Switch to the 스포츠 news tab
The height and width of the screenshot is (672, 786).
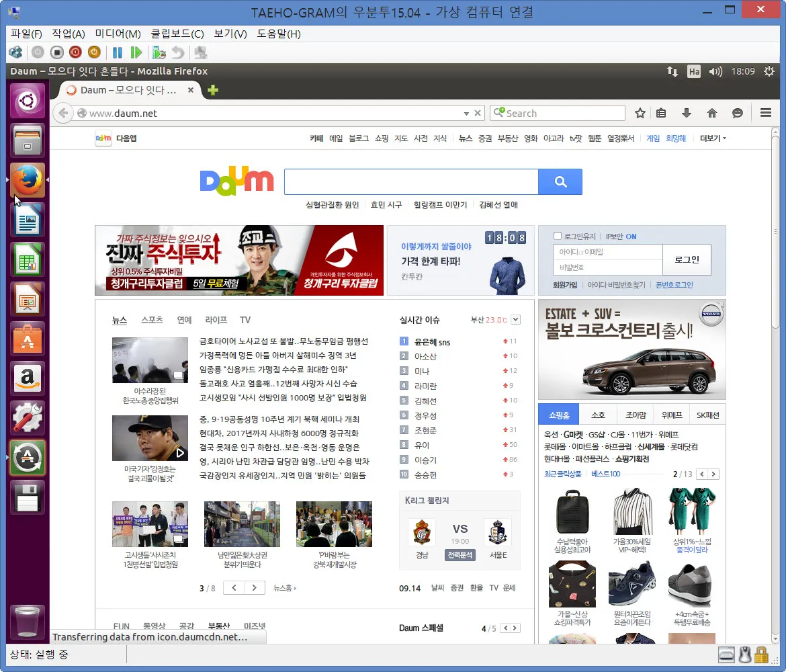point(152,319)
